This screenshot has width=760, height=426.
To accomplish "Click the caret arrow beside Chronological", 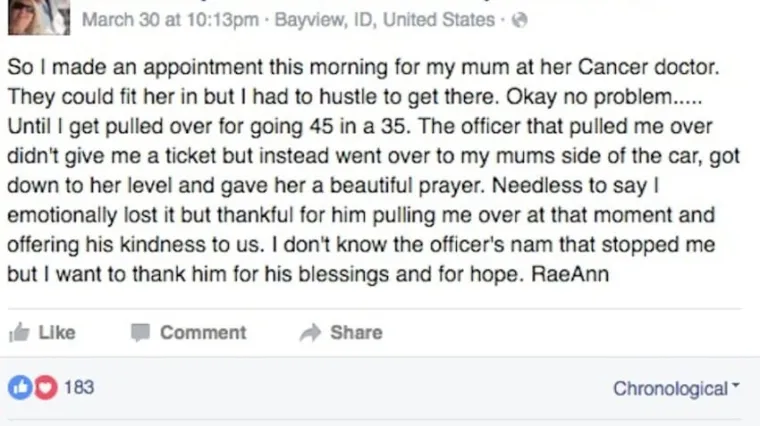I will (x=737, y=386).
